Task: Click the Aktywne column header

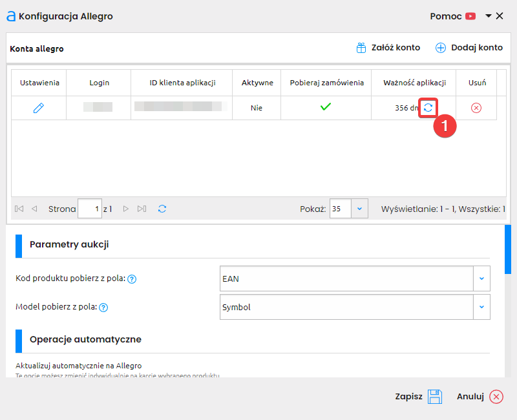Action: click(257, 83)
